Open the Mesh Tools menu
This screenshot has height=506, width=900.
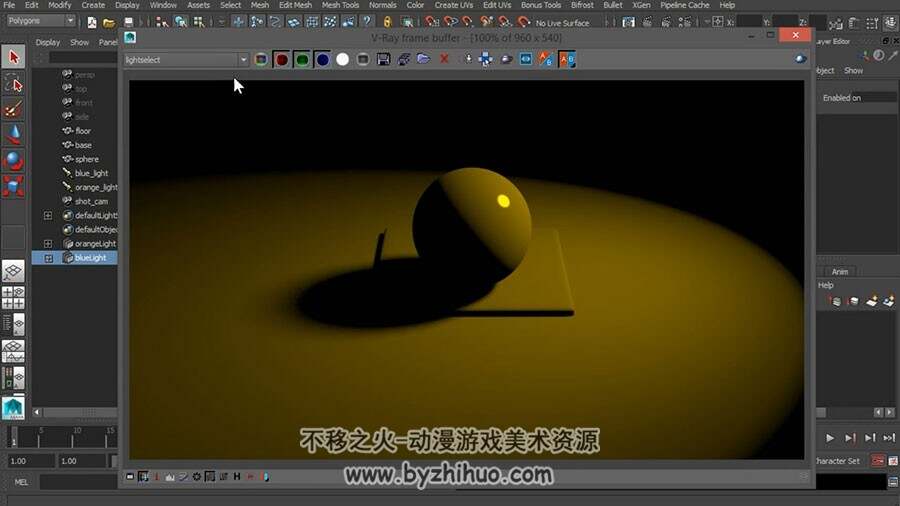click(340, 5)
